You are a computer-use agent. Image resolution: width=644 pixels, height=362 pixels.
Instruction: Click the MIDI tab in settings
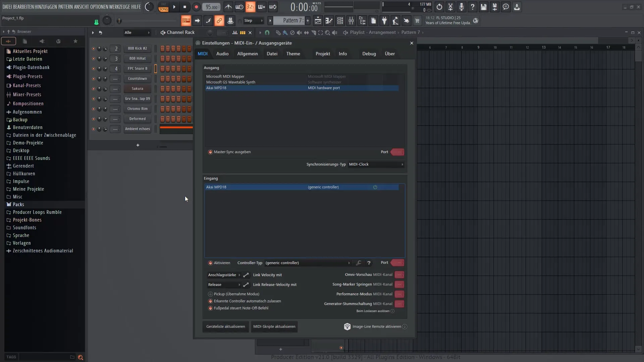coord(203,53)
